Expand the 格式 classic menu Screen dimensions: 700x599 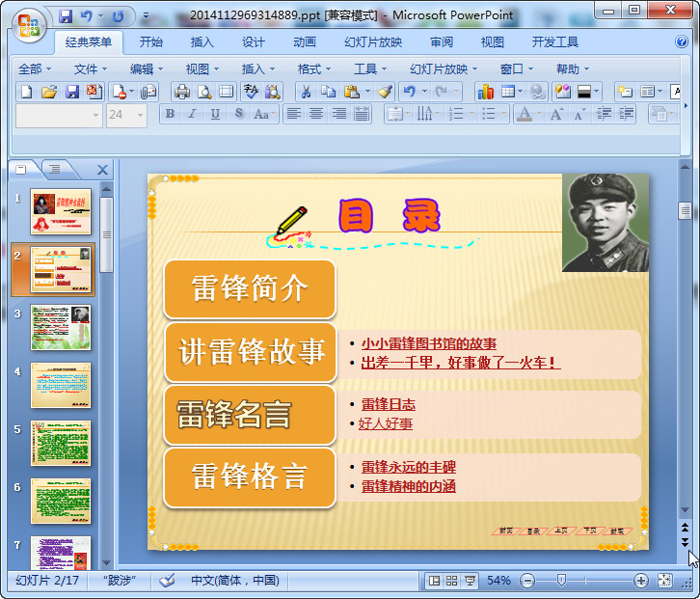pyautogui.click(x=314, y=69)
